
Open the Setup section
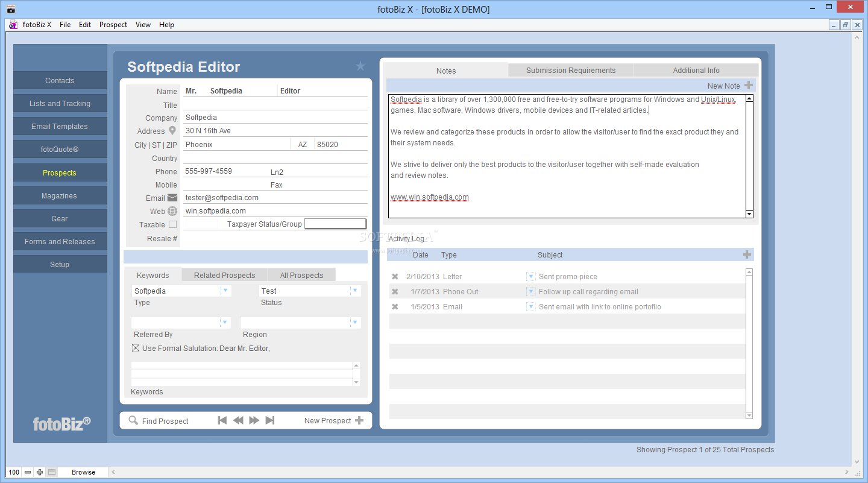[x=60, y=265]
